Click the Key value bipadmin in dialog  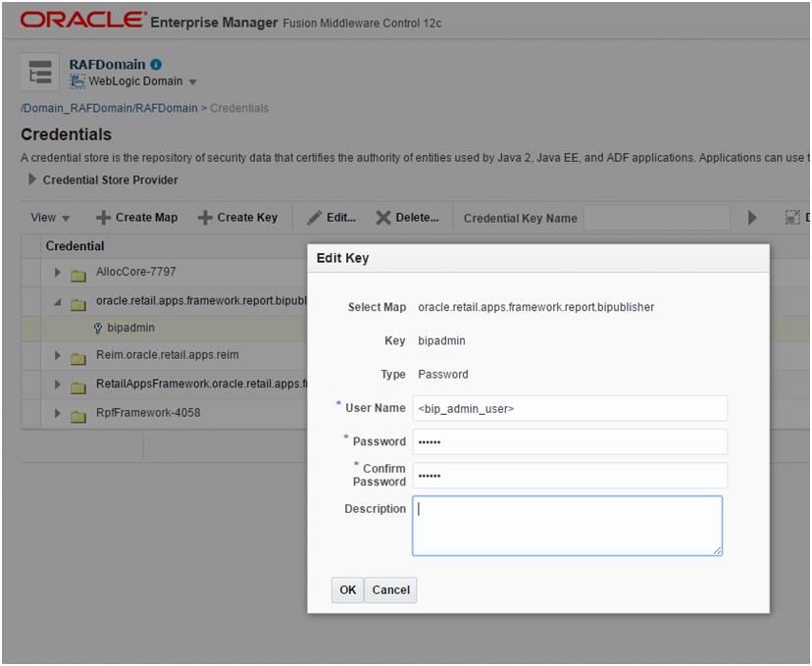click(x=441, y=340)
